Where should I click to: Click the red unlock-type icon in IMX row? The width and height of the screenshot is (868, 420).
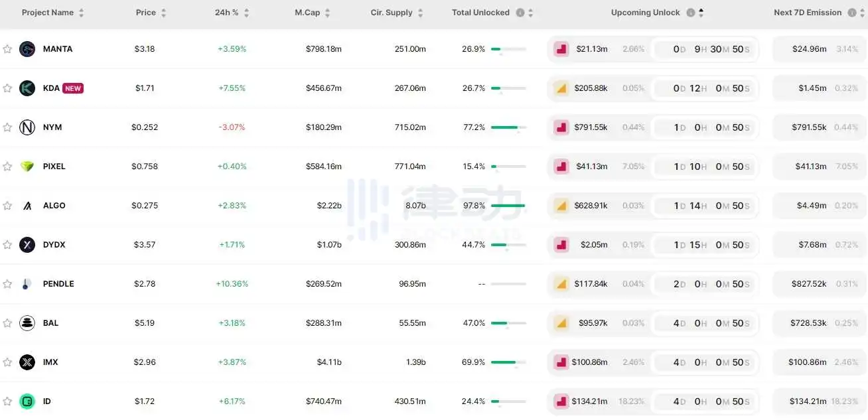pyautogui.click(x=561, y=362)
